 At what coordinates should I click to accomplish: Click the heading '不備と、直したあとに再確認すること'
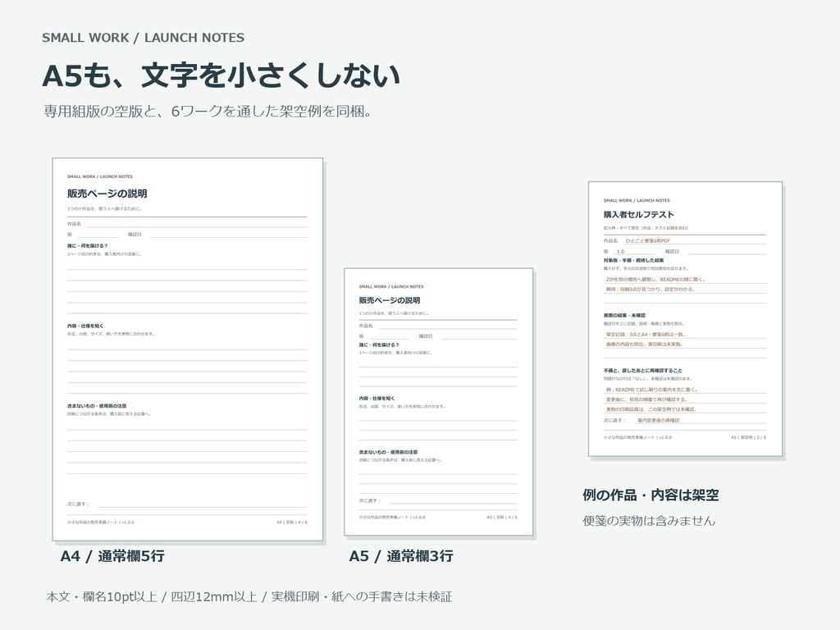(x=642, y=371)
